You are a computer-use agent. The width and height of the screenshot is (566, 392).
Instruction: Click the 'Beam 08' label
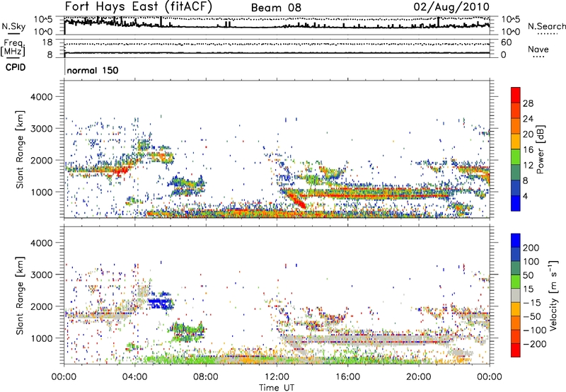click(x=276, y=8)
